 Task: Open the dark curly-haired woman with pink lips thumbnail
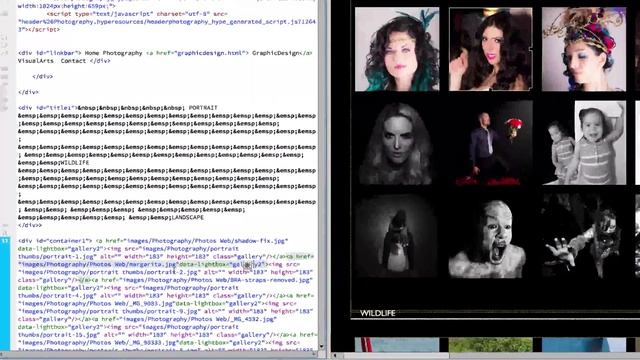click(491, 49)
